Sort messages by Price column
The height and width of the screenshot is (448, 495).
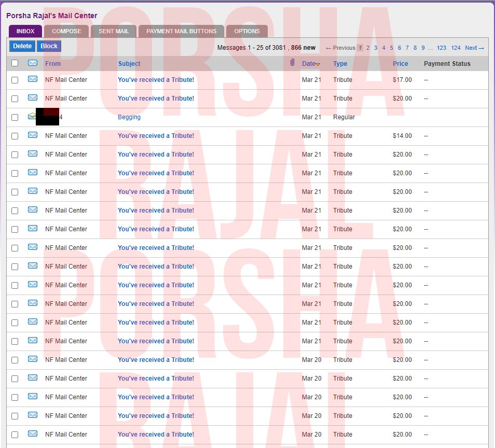[x=400, y=63]
